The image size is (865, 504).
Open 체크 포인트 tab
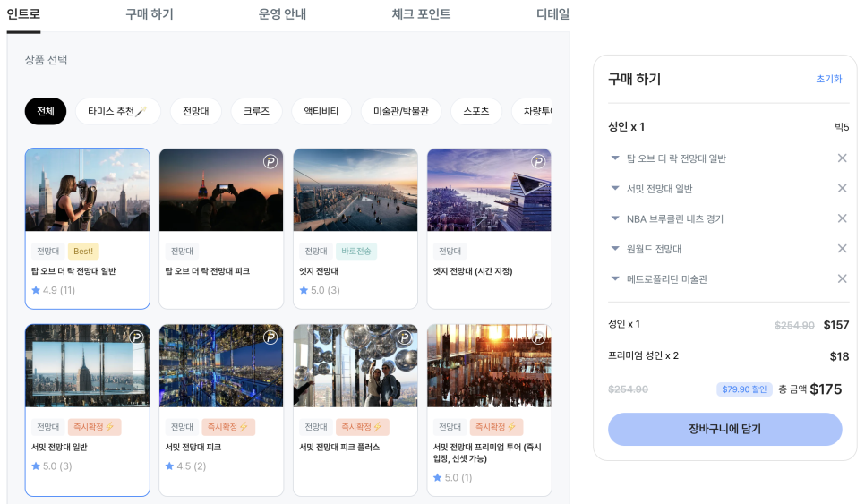click(x=421, y=14)
